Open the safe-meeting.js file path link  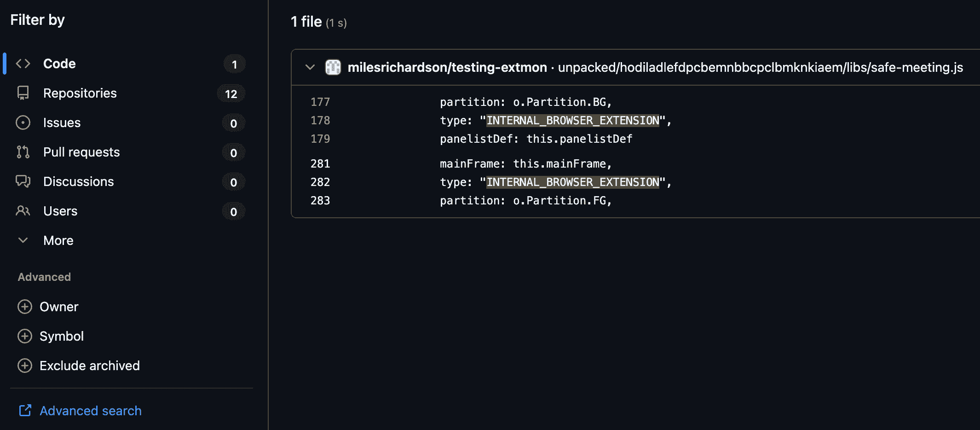point(760,67)
